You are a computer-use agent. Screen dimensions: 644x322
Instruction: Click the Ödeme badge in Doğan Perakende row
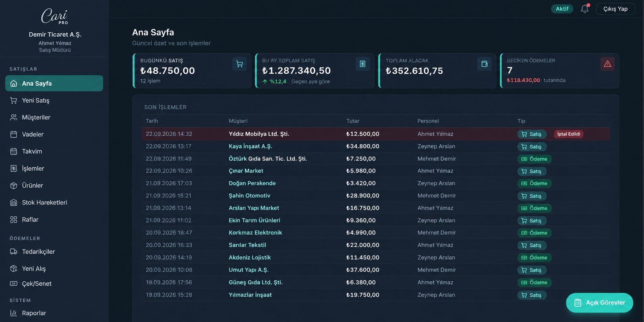(534, 183)
